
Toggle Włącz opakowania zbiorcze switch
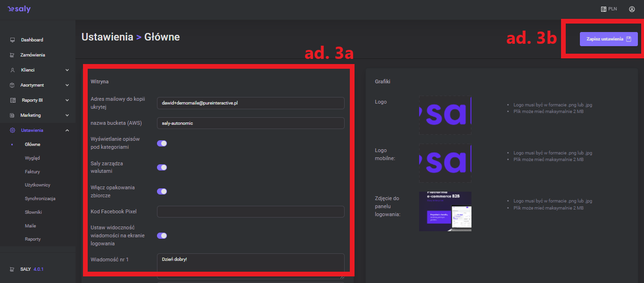pyautogui.click(x=162, y=191)
